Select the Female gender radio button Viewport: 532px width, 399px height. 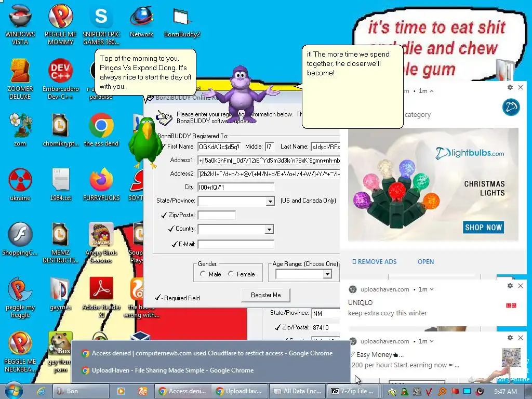pos(231,273)
